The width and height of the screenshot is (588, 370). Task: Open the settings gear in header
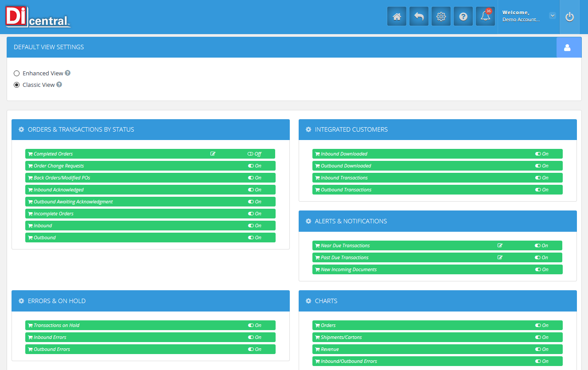coord(441,16)
